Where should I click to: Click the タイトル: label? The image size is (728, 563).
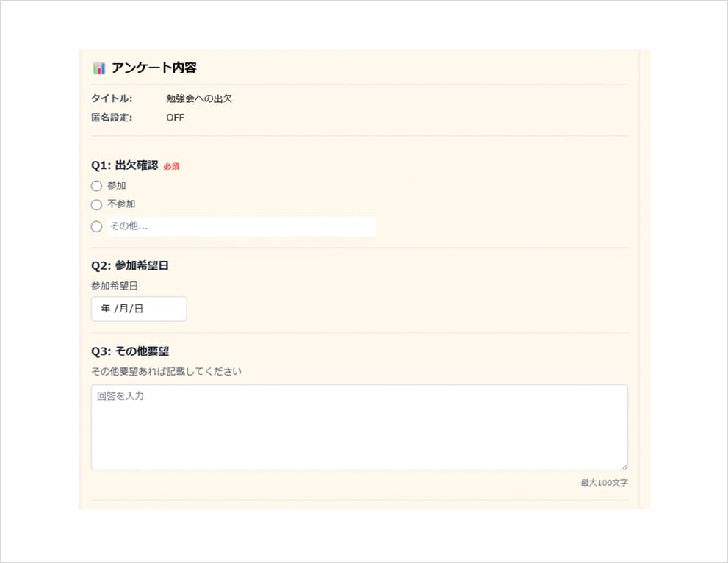tap(112, 98)
